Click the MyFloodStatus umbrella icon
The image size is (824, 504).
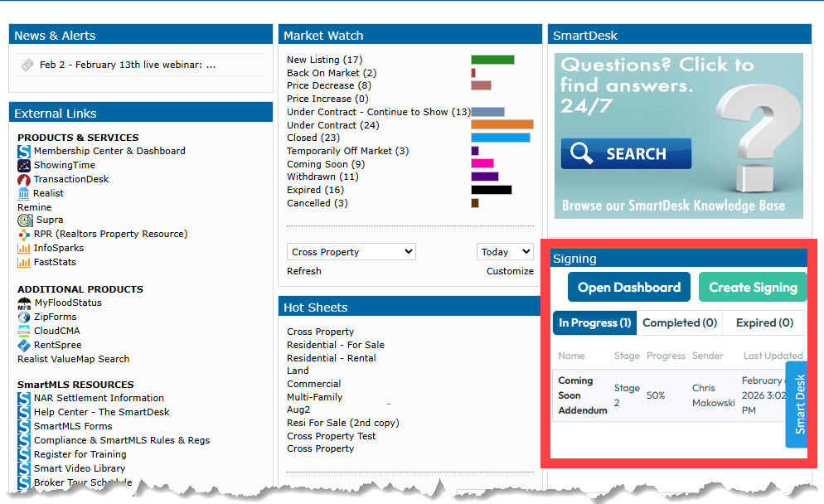(x=24, y=303)
